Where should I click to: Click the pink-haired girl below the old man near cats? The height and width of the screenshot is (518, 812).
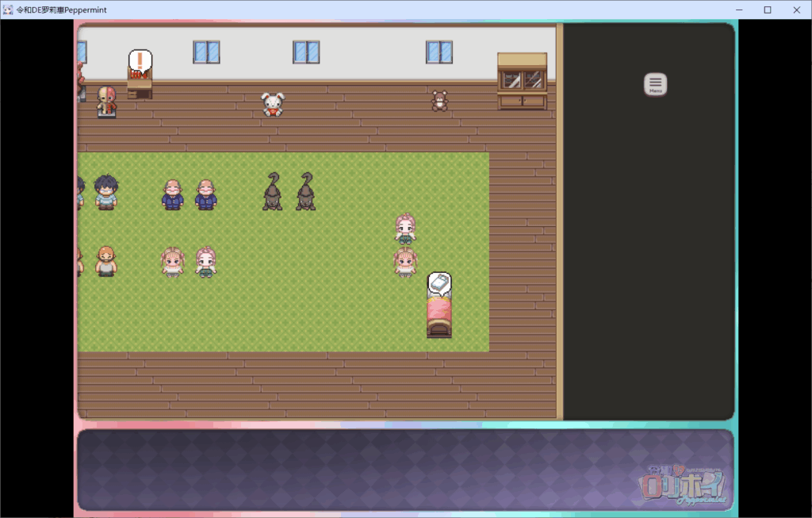[205, 262]
